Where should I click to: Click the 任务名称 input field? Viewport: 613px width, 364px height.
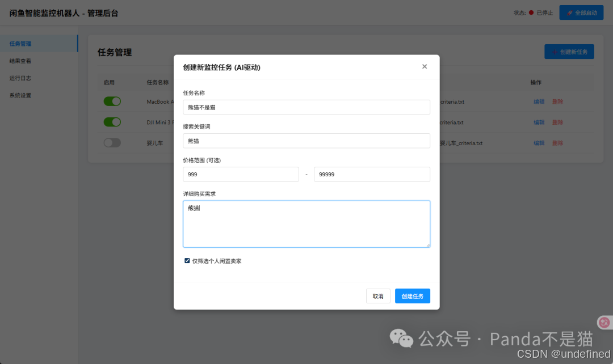(306, 107)
